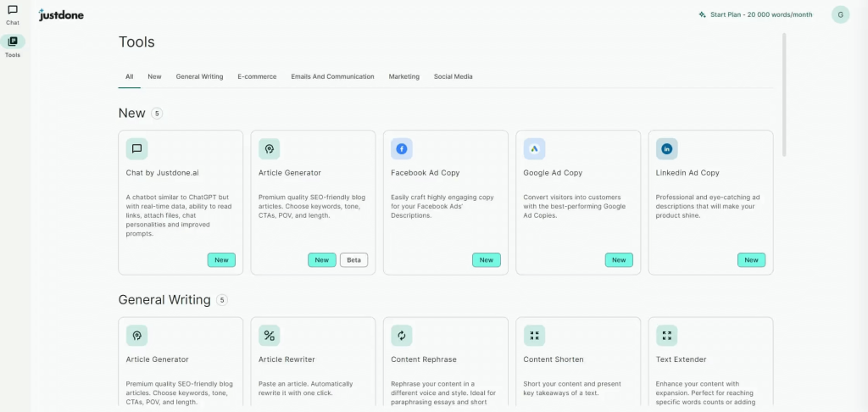Screen dimensions: 868x412
Task: Click the Article Rewriter percent icon
Action: tap(269, 336)
